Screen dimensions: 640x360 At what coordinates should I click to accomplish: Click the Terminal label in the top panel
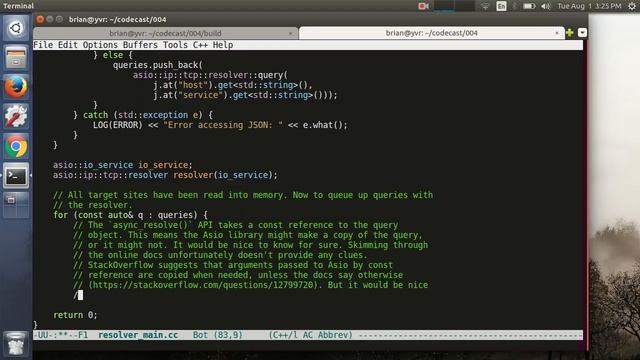click(18, 6)
